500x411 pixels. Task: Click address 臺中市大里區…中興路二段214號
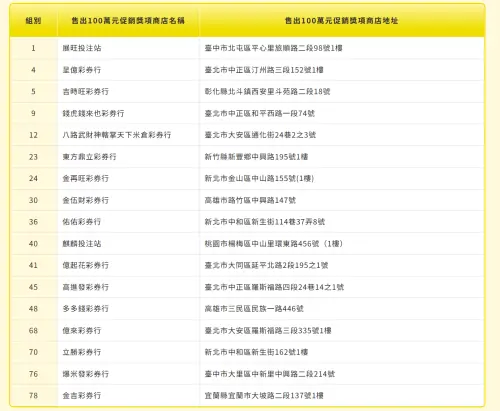point(270,374)
